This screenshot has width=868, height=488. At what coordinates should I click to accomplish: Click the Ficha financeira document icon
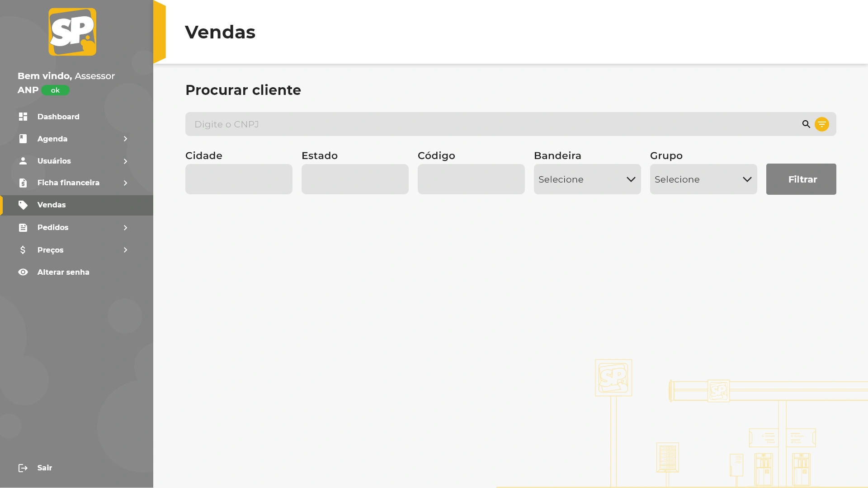[23, 183]
